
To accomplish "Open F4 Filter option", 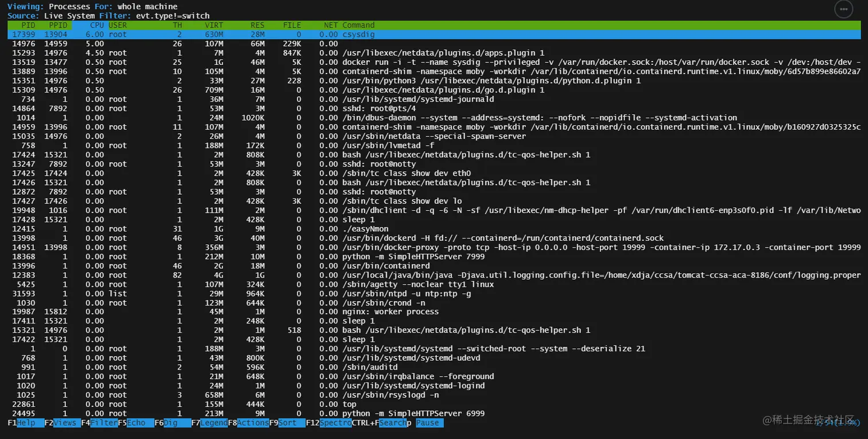I will 99,423.
